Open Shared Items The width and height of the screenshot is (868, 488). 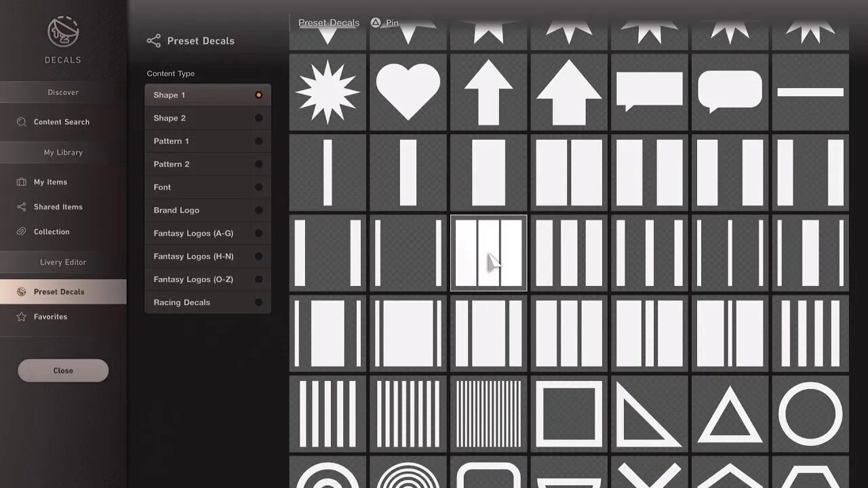63,207
